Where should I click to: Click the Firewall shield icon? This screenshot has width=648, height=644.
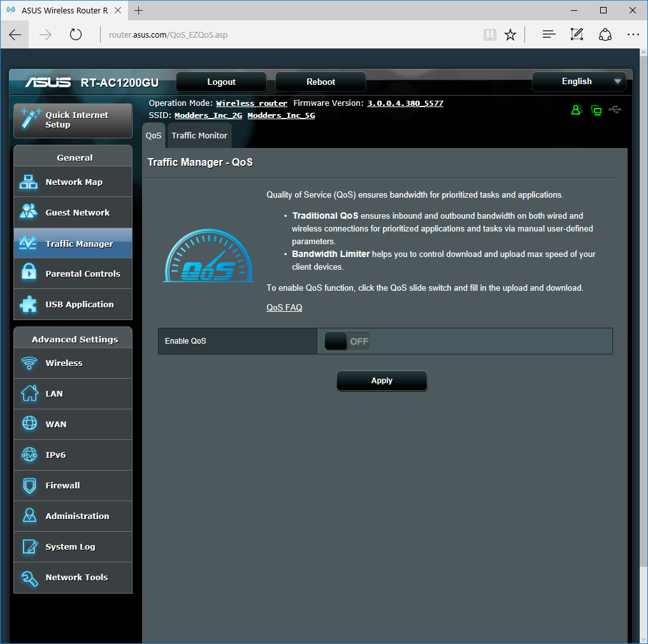29,485
